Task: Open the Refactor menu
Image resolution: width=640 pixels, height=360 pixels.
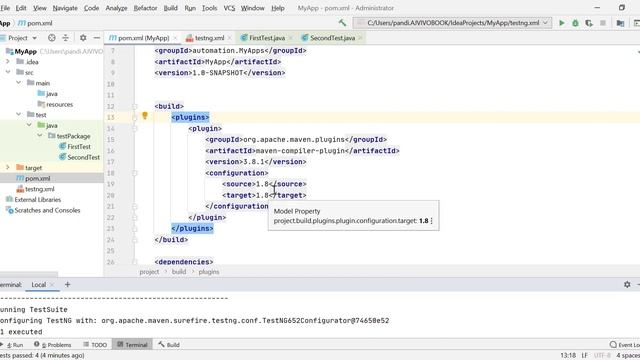Action: (x=145, y=8)
